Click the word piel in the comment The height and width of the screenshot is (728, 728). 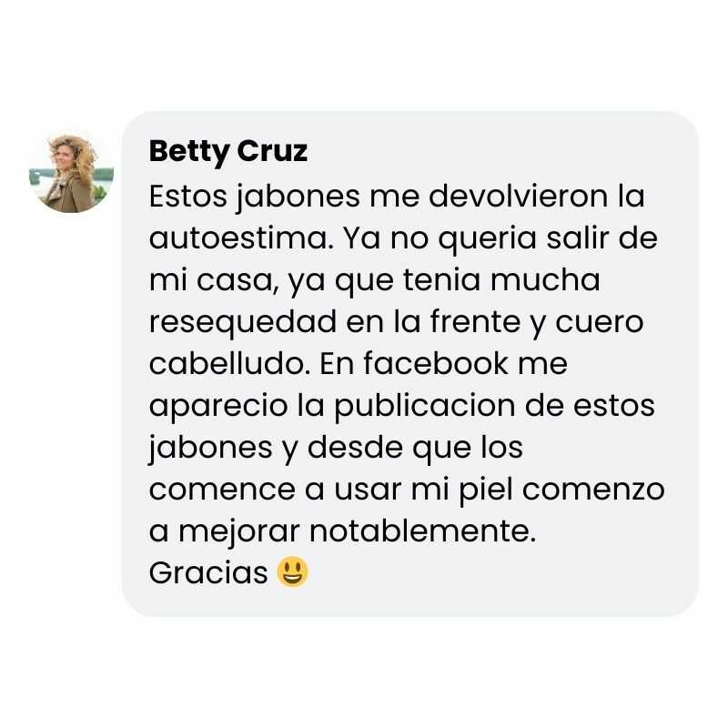click(486, 490)
